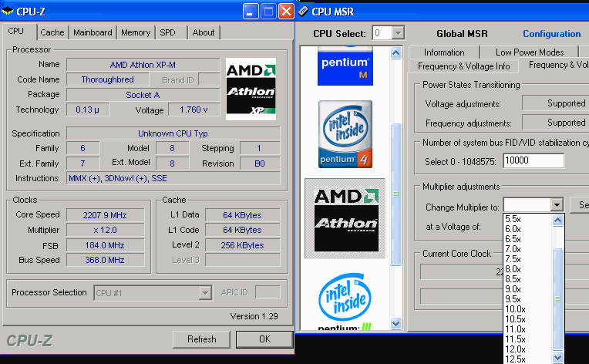Screen dimensions: 589x364
Task: Click the multiplier list scroll up arrow
Action: click(557, 220)
